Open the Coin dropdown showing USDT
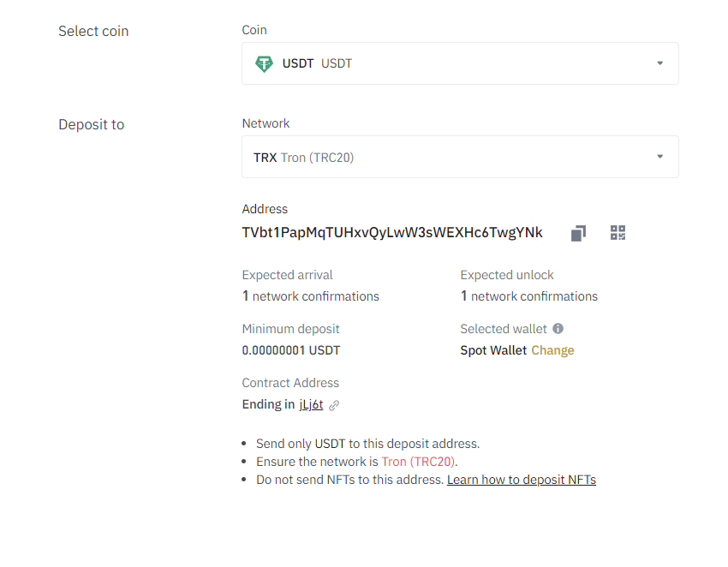 [460, 63]
